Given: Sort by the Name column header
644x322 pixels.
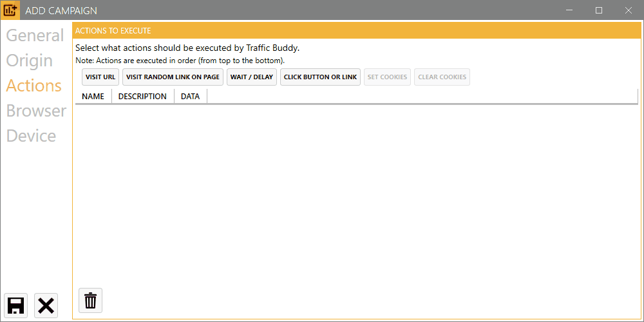Looking at the screenshot, I should pyautogui.click(x=93, y=97).
